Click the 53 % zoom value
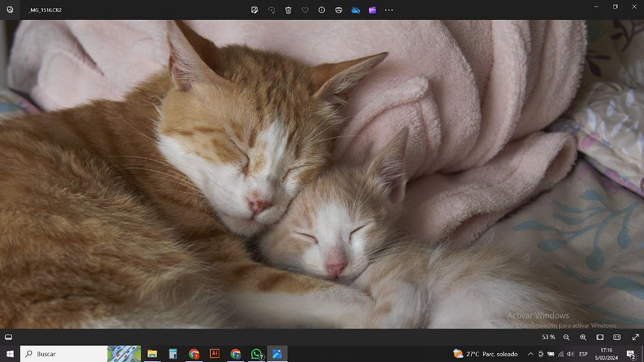The height and width of the screenshot is (362, 644). pos(548,337)
